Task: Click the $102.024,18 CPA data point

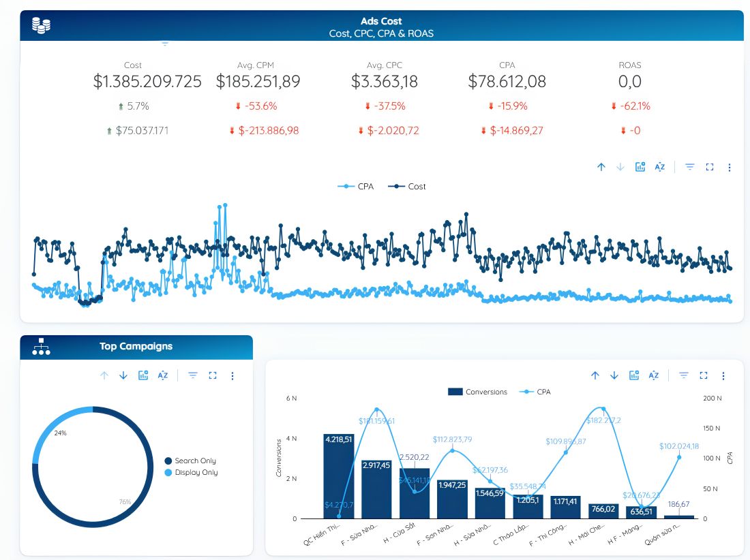Action: point(678,457)
